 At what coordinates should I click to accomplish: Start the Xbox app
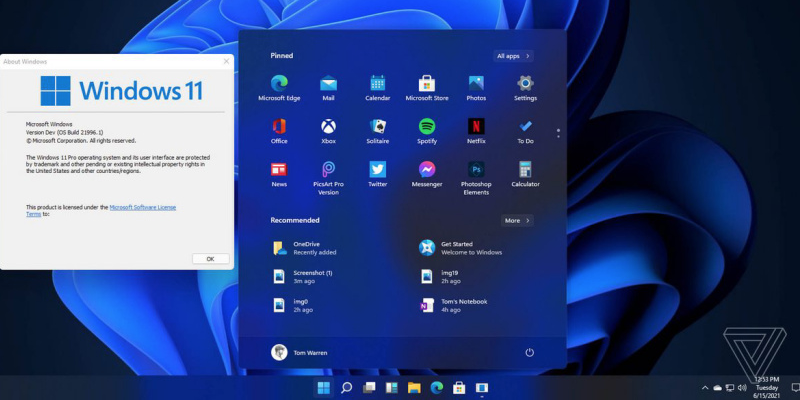coord(328,127)
